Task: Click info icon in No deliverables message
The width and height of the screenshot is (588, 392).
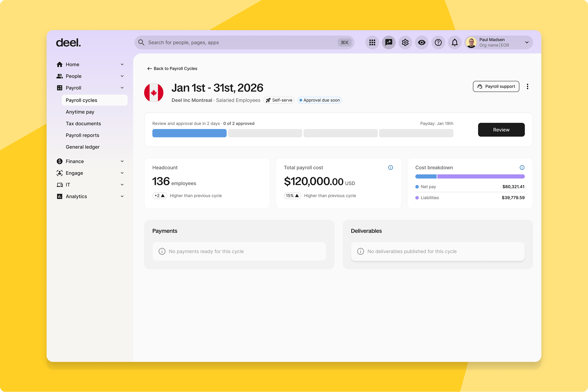Action: (x=361, y=252)
